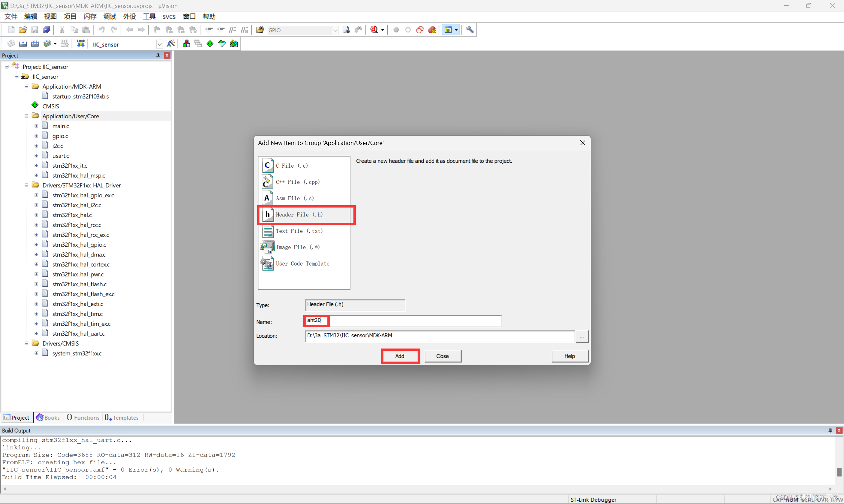The image size is (844, 504).
Task: Switch to the Functions tab
Action: (83, 417)
